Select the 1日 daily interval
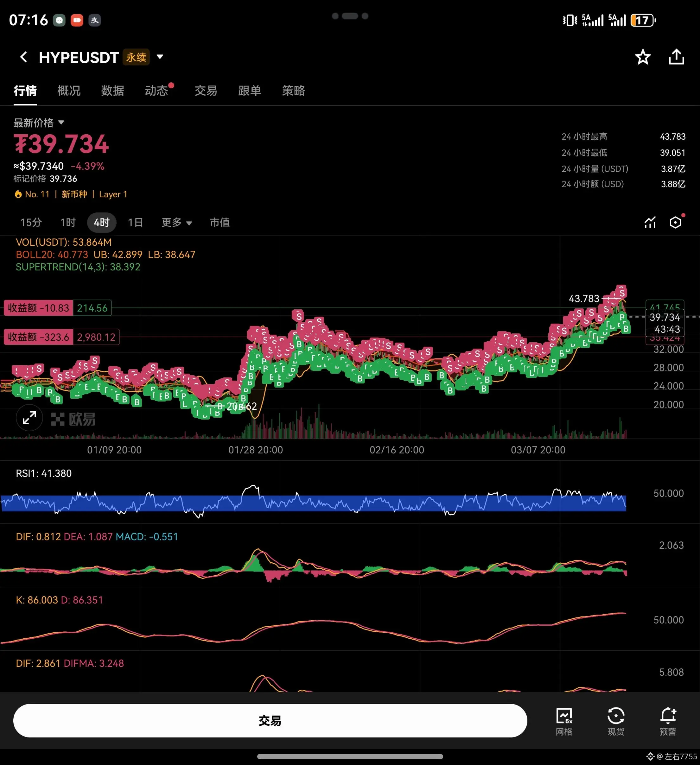 [x=135, y=222]
